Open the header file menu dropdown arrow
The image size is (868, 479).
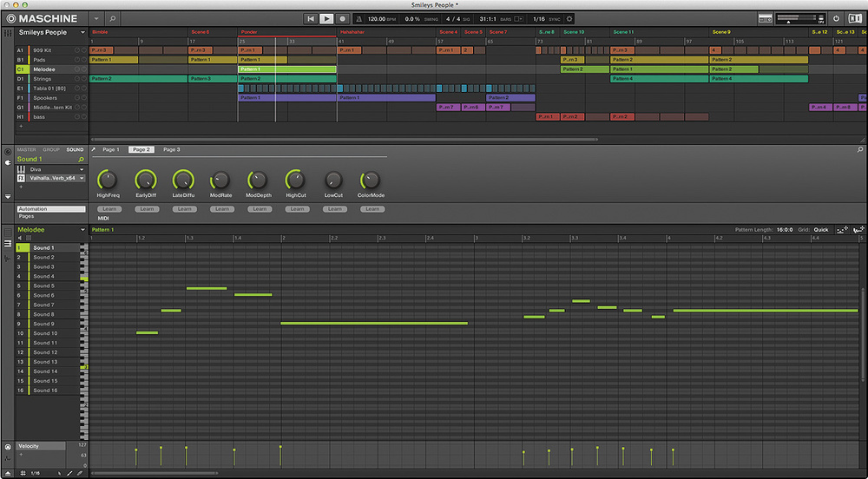coord(96,18)
